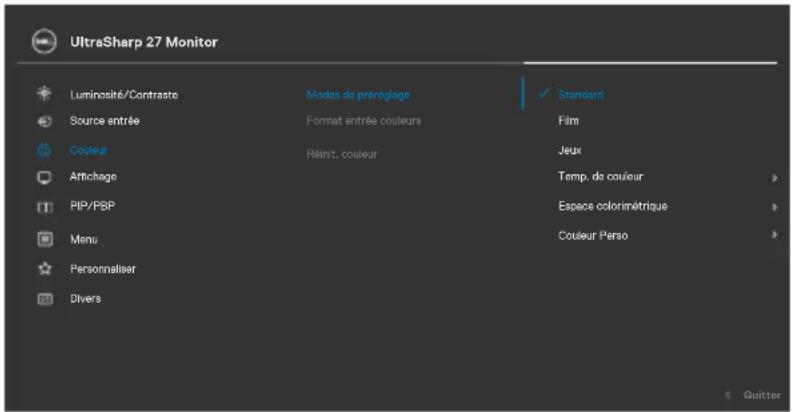793x412 pixels.
Task: Select the Source entrée input icon
Action: click(x=45, y=121)
